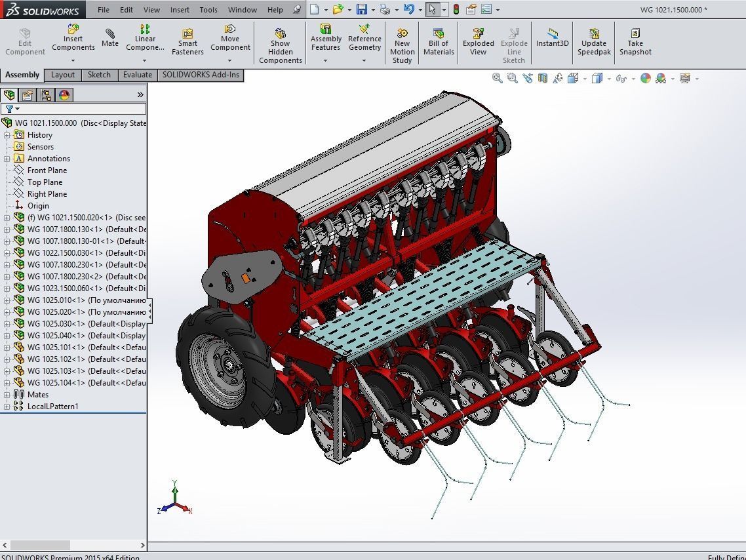Open the Help menu

[x=275, y=10]
